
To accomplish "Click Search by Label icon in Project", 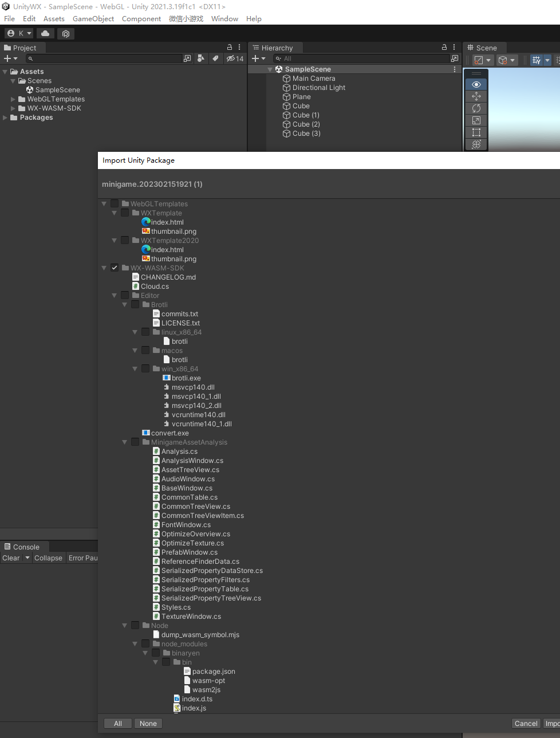I will coord(215,58).
